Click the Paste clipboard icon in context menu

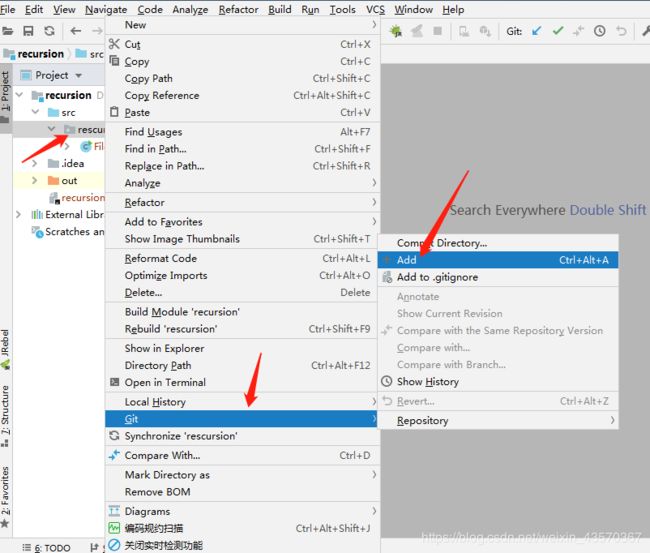[x=114, y=112]
